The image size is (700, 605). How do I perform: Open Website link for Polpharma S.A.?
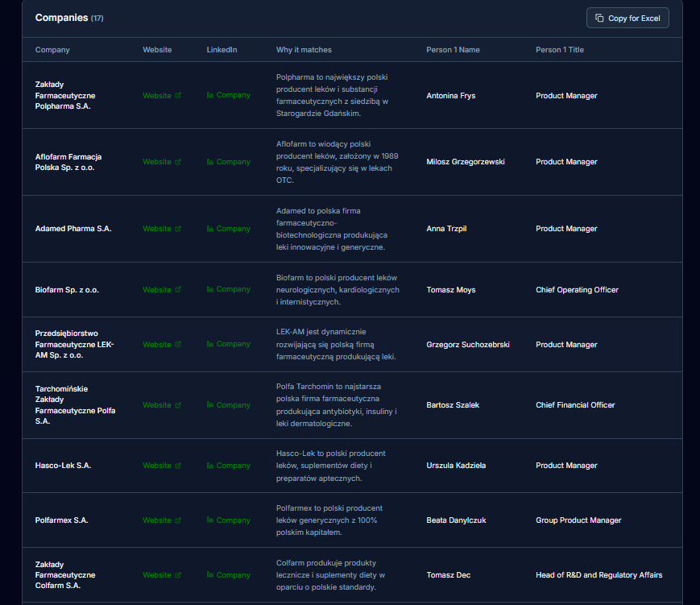click(x=162, y=96)
